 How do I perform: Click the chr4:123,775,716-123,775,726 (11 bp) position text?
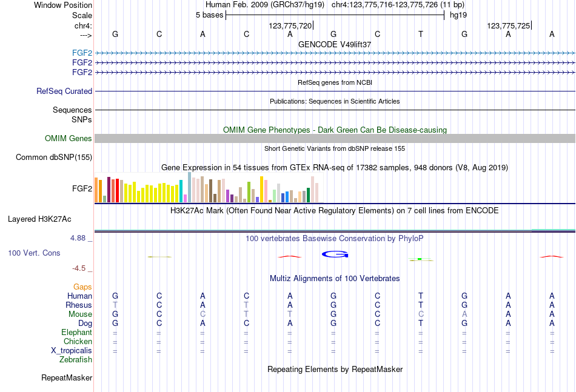[x=398, y=5]
